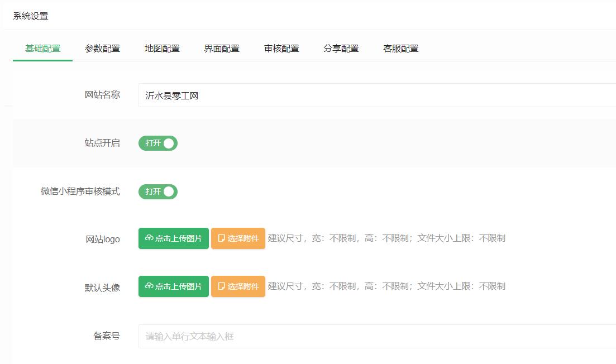Click the 默认头像 label
This screenshot has width=616, height=364.
(x=103, y=288)
